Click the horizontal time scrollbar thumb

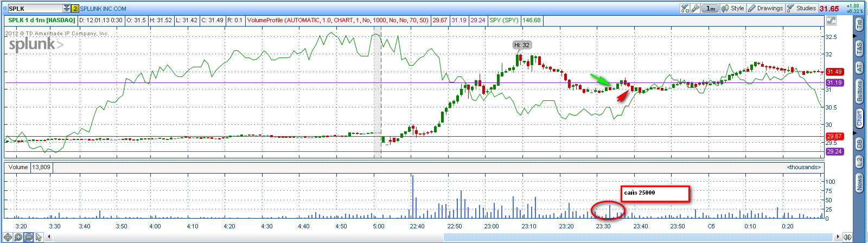[x=639, y=237]
